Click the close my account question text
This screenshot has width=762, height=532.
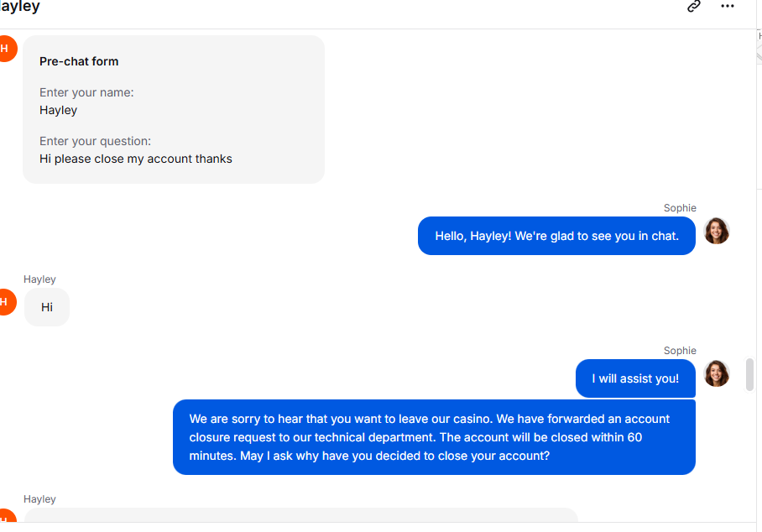pos(136,159)
